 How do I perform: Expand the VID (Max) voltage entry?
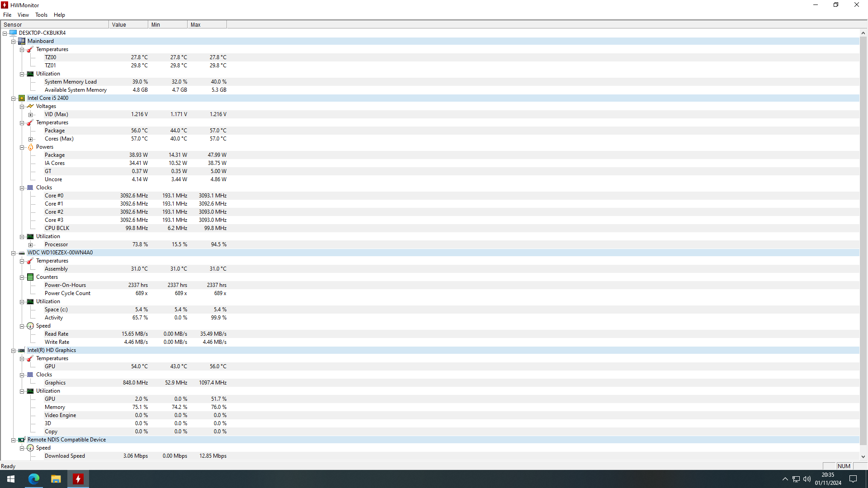(x=31, y=115)
